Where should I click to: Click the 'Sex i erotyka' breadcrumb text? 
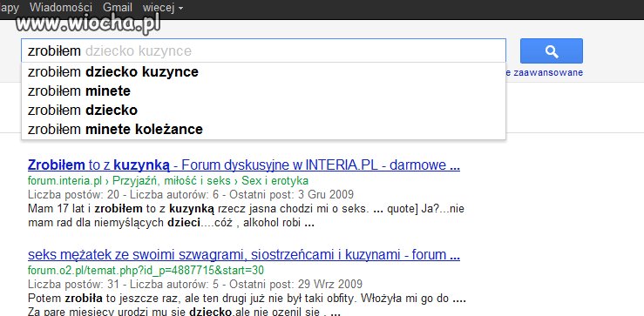pyautogui.click(x=275, y=180)
